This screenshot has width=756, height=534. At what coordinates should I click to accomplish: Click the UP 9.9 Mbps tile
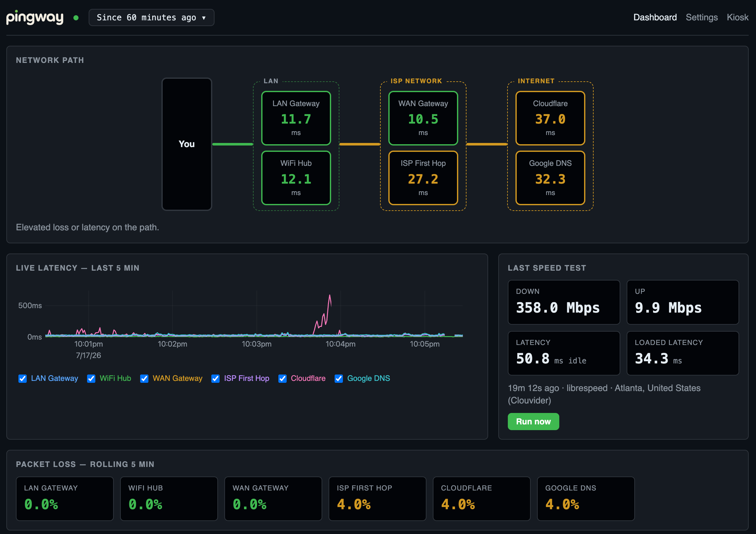pos(683,302)
